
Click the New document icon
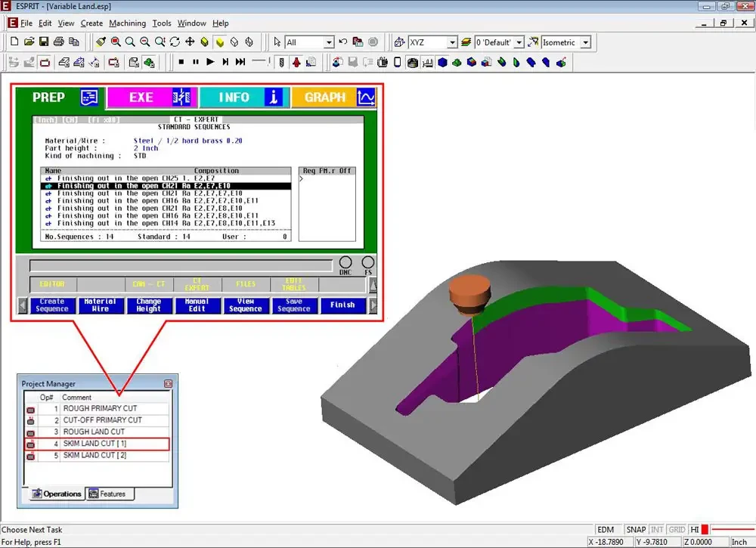[14, 42]
